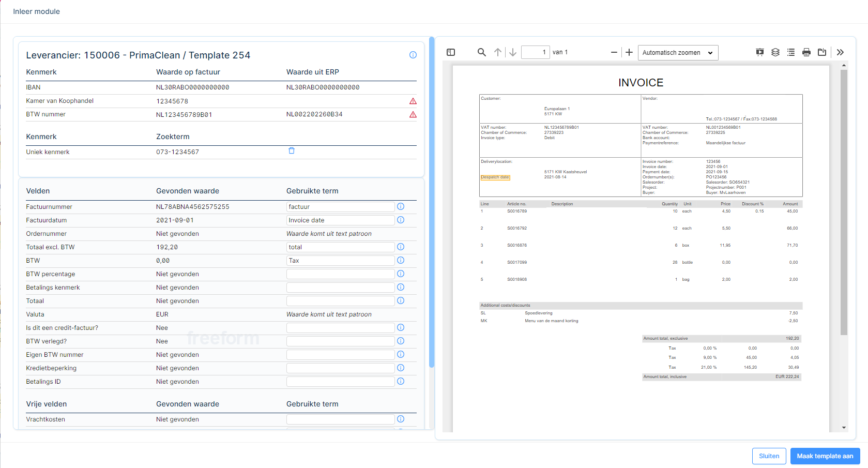Select the search term 073-1234567
Viewport: 868px width, 468px height.
177,152
